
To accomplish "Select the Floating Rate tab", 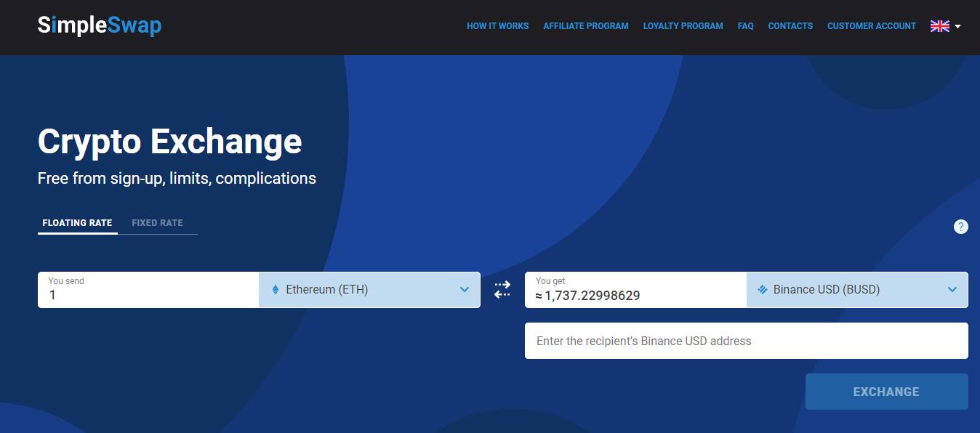I will pos(77,223).
